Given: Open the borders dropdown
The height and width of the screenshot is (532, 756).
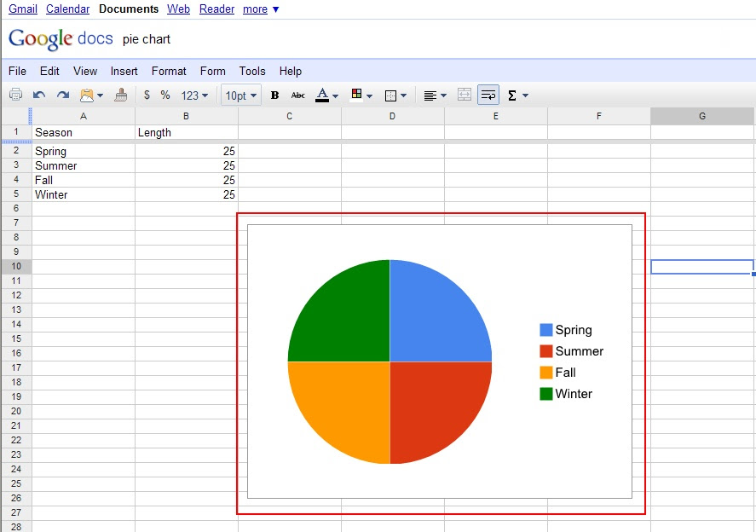Looking at the screenshot, I should [x=395, y=95].
